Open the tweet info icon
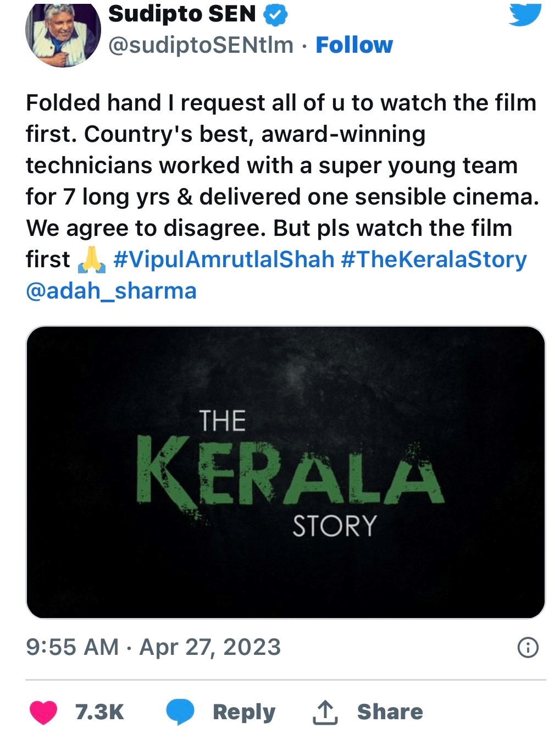Image resolution: width=560 pixels, height=739 pixels. tap(528, 647)
